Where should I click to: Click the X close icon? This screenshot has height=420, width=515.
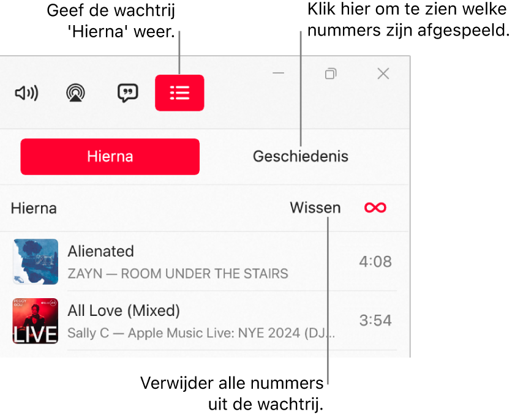point(383,73)
